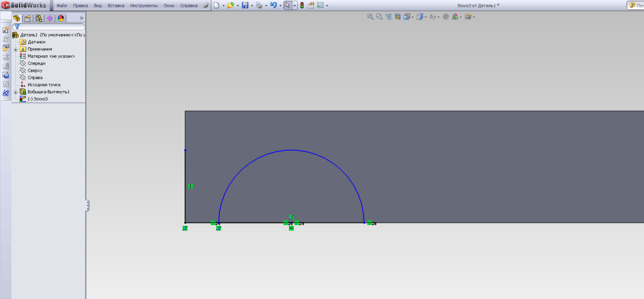
Task: Select the Спереди plane
Action: pos(33,63)
